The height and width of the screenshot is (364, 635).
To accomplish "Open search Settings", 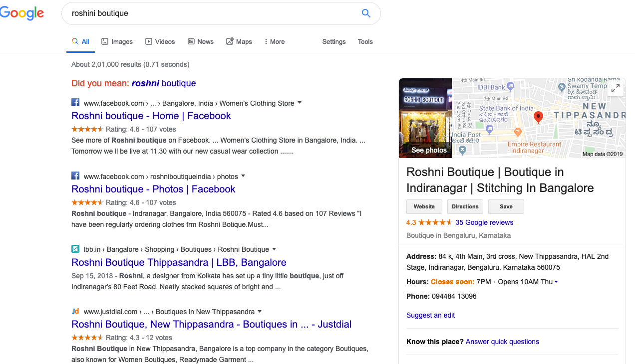I will [334, 41].
